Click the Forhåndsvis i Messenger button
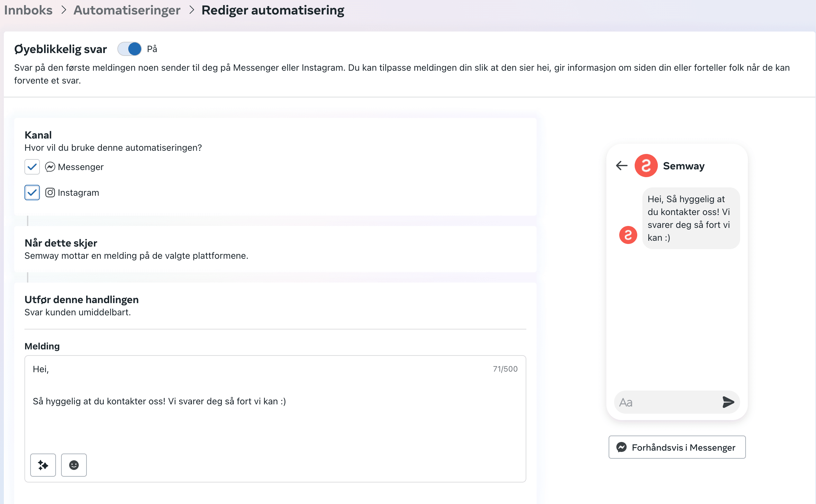 pyautogui.click(x=676, y=447)
